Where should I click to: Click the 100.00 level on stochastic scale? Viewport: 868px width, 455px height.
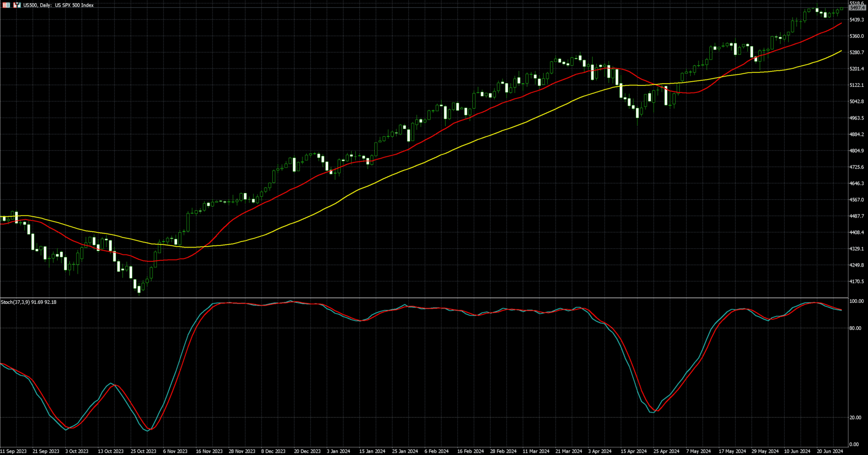point(856,302)
